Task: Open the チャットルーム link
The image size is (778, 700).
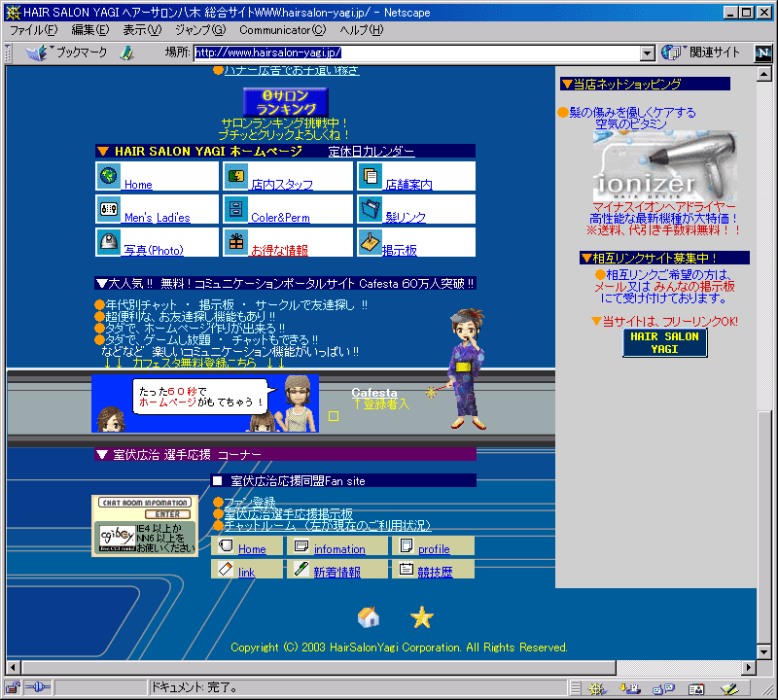Action: point(328,525)
